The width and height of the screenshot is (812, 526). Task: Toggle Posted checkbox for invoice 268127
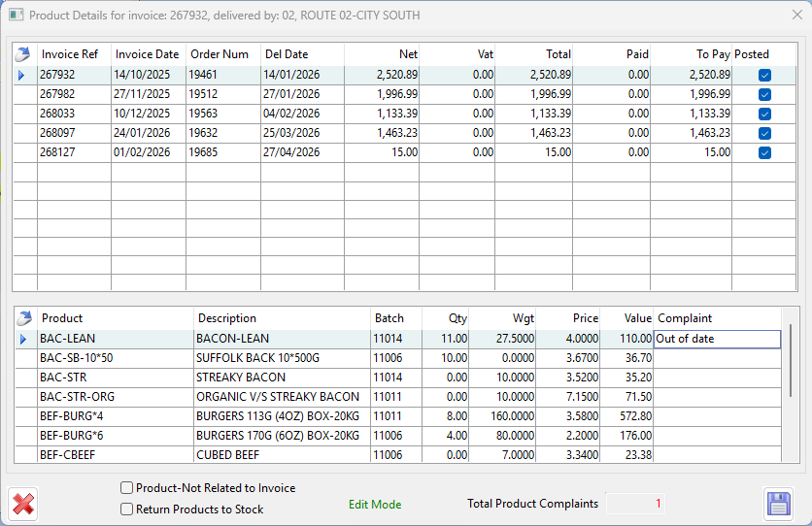pyautogui.click(x=764, y=152)
